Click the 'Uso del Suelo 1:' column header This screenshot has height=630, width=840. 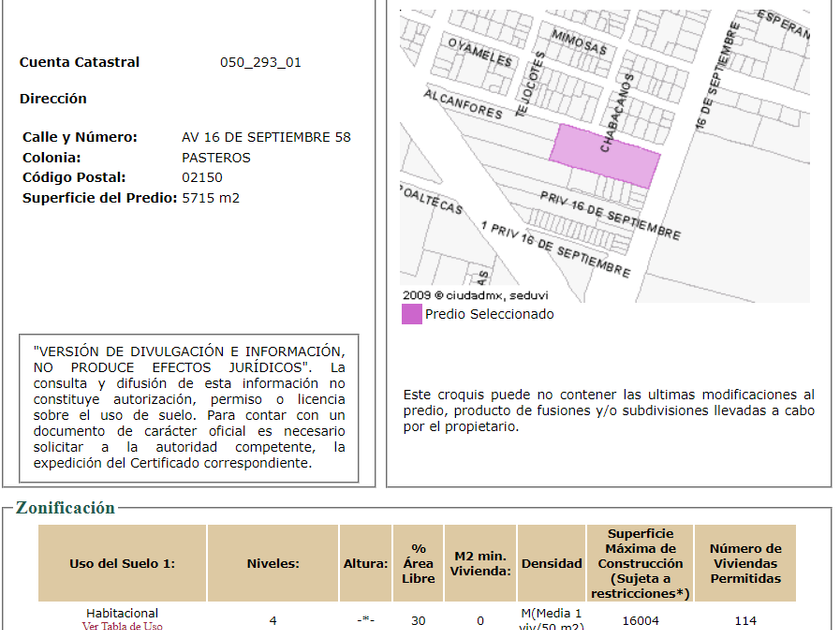[x=122, y=564]
